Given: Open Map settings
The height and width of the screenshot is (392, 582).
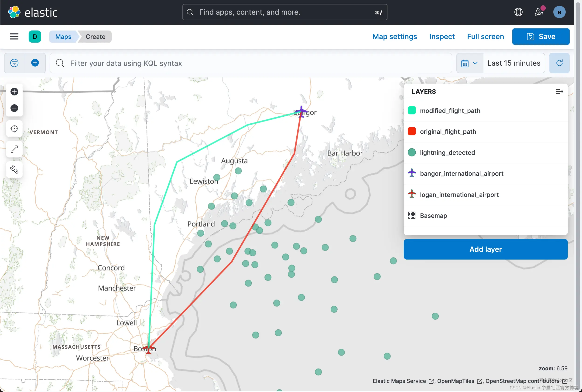Looking at the screenshot, I should point(395,37).
